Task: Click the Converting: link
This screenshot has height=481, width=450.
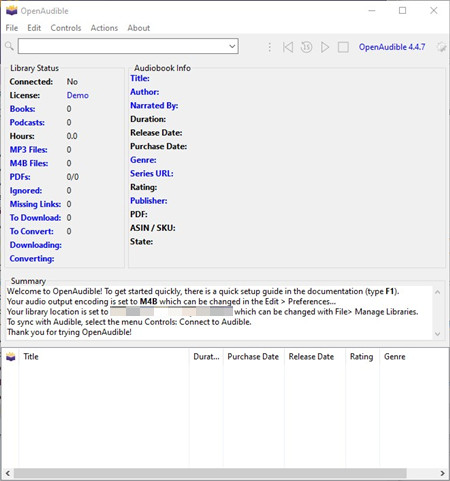Action: click(32, 259)
